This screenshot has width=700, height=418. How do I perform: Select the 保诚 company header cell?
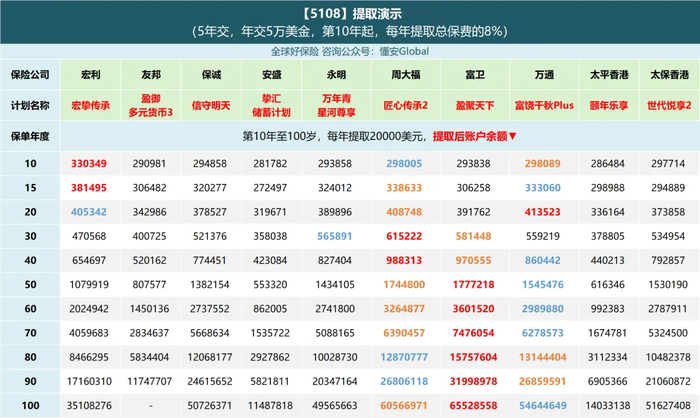click(211, 75)
